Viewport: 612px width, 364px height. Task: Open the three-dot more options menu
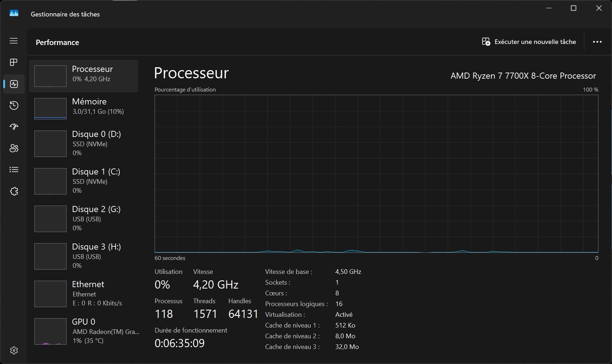(x=597, y=42)
